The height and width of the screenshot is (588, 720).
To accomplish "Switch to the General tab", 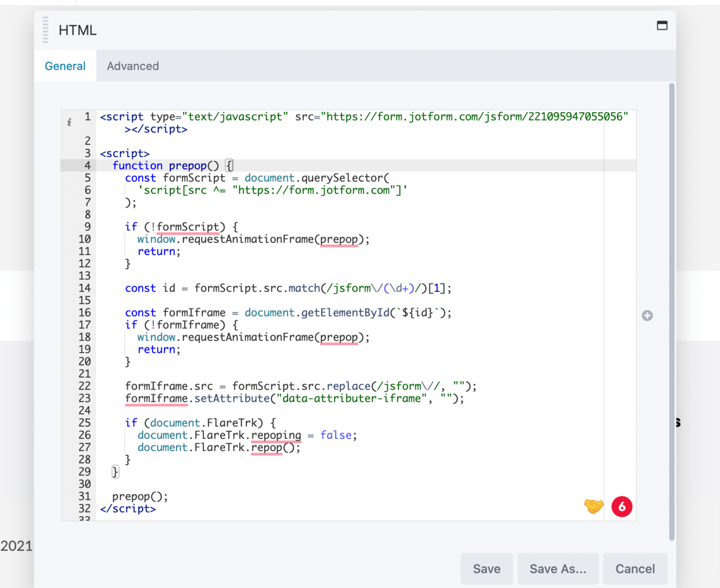I will pyautogui.click(x=65, y=66).
